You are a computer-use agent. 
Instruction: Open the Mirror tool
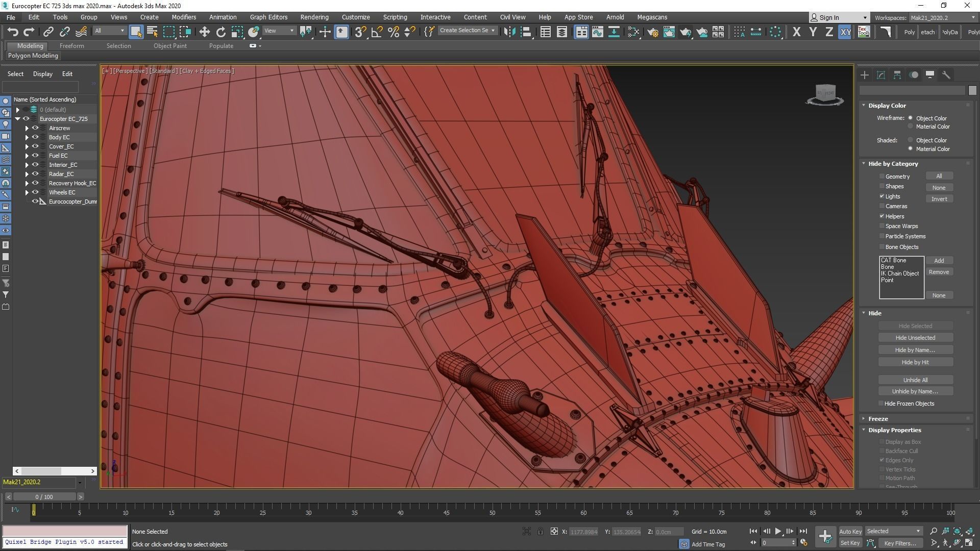point(509,32)
